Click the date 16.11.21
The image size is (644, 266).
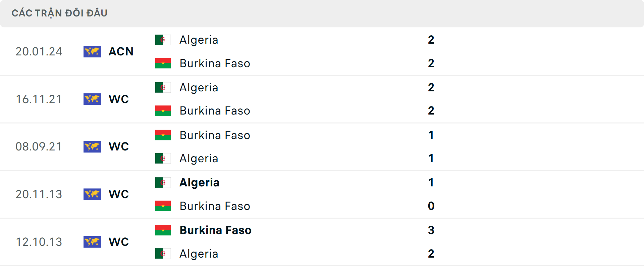39,99
